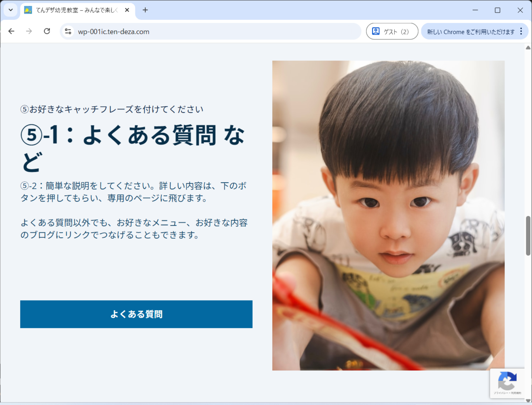Open Chrome three-dot menu

point(521,31)
